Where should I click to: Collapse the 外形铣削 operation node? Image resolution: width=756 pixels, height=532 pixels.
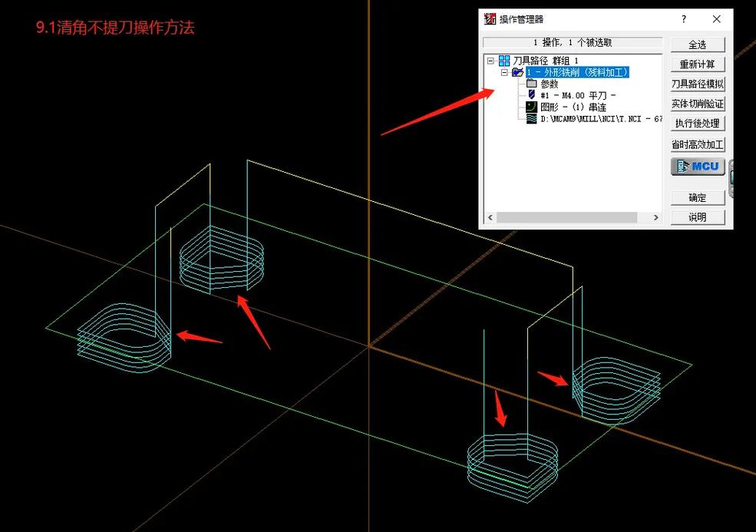pos(504,72)
